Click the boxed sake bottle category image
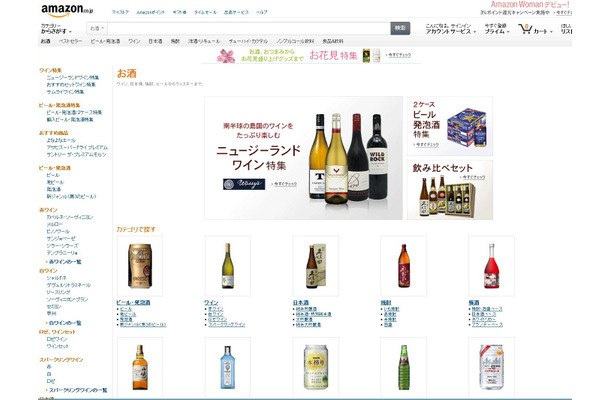 click(x=316, y=266)
